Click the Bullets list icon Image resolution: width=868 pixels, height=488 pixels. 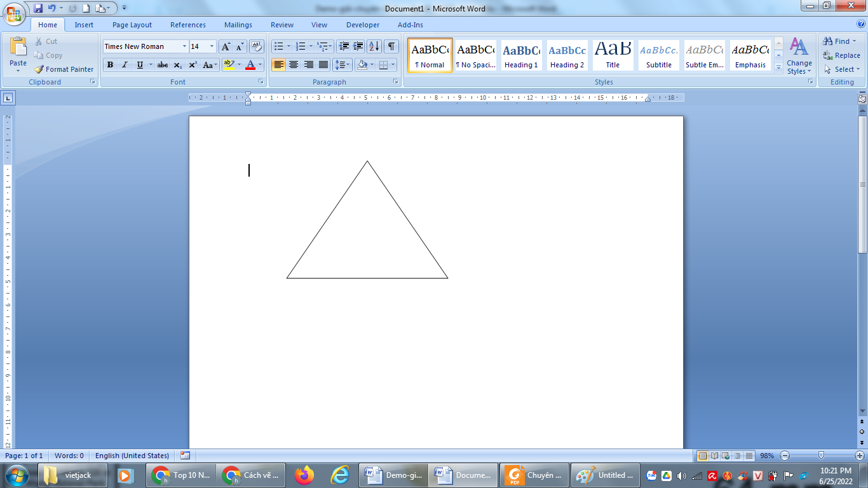pyautogui.click(x=278, y=46)
